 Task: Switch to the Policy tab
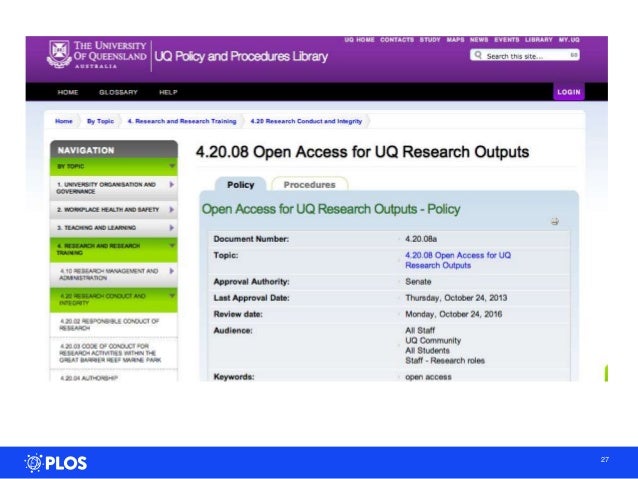point(240,185)
